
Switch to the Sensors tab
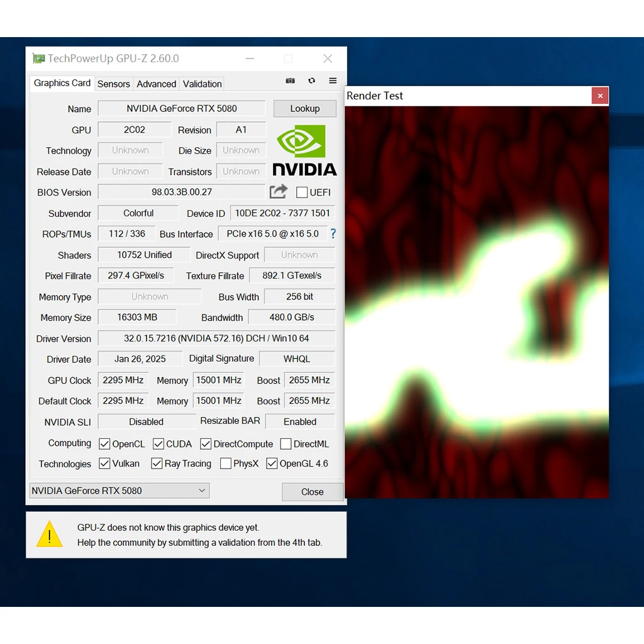pos(114,84)
